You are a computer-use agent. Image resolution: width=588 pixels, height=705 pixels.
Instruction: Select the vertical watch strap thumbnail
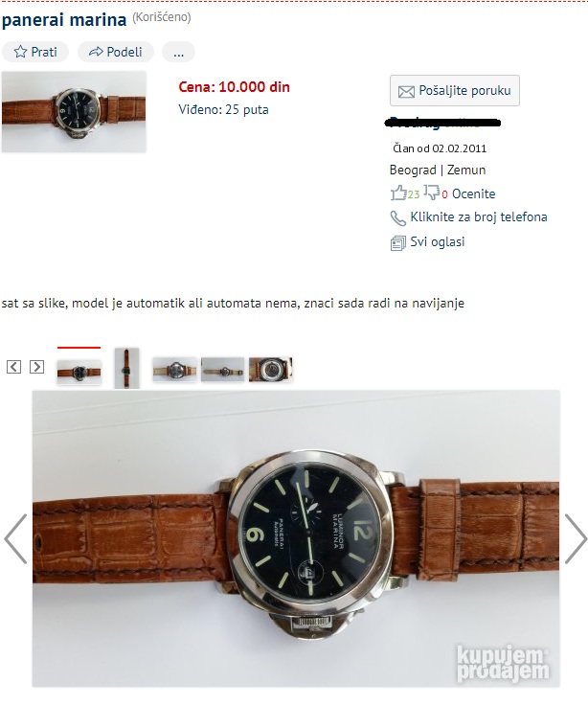tap(126, 368)
